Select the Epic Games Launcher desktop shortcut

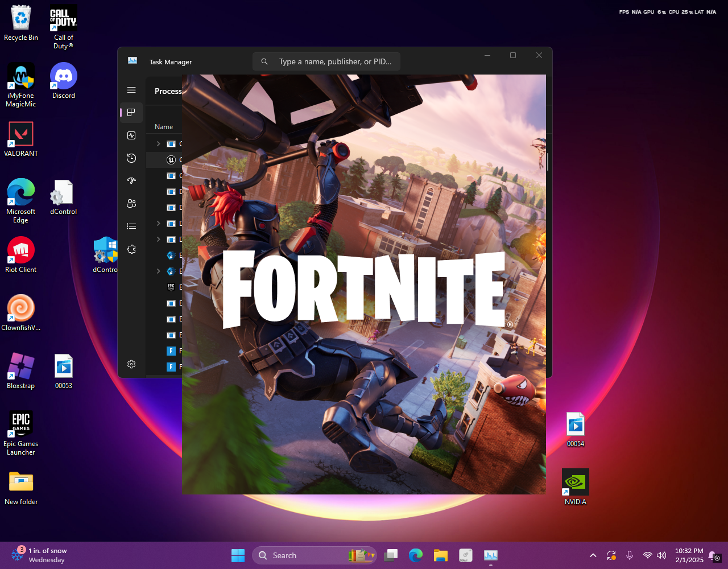(21, 433)
